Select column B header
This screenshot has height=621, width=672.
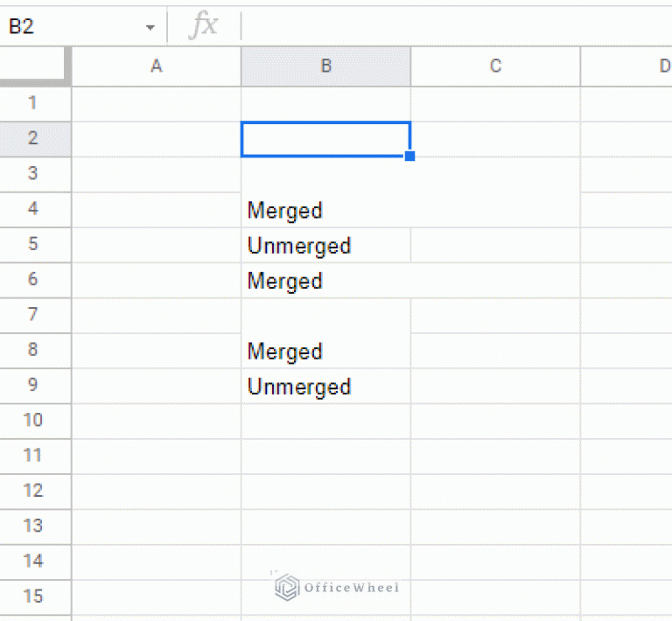pos(326,66)
